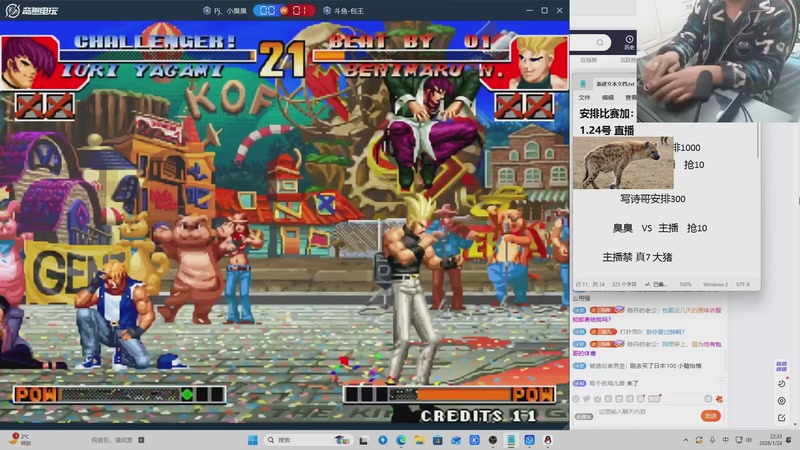Screen dimensions: 800x450
Task: Click the 高想电玩 logo in title bar
Action: coord(32,10)
